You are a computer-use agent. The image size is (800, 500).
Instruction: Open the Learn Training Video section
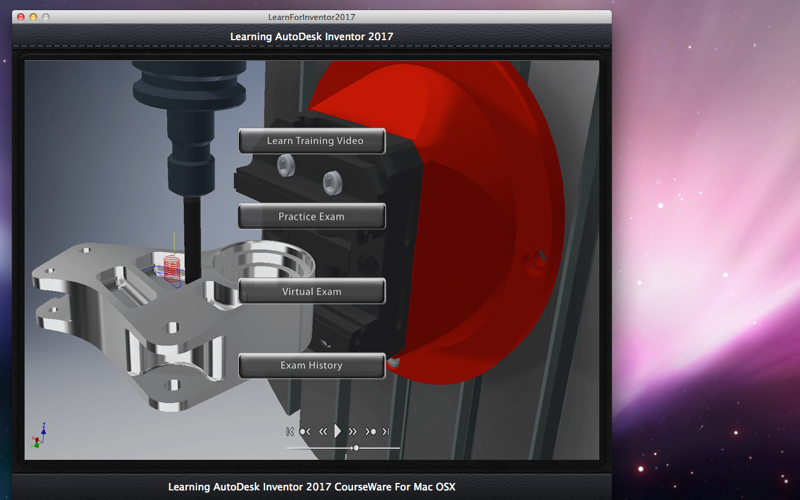(x=312, y=141)
